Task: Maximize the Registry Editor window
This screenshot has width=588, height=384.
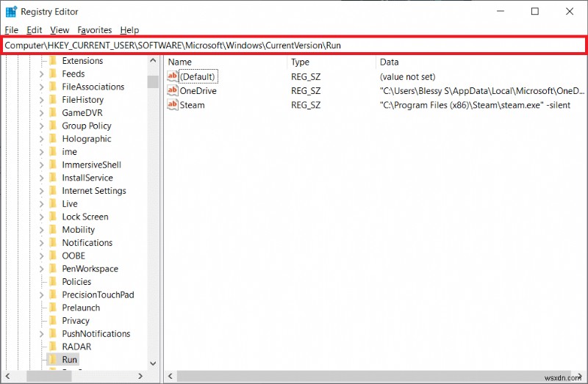Action: 535,12
